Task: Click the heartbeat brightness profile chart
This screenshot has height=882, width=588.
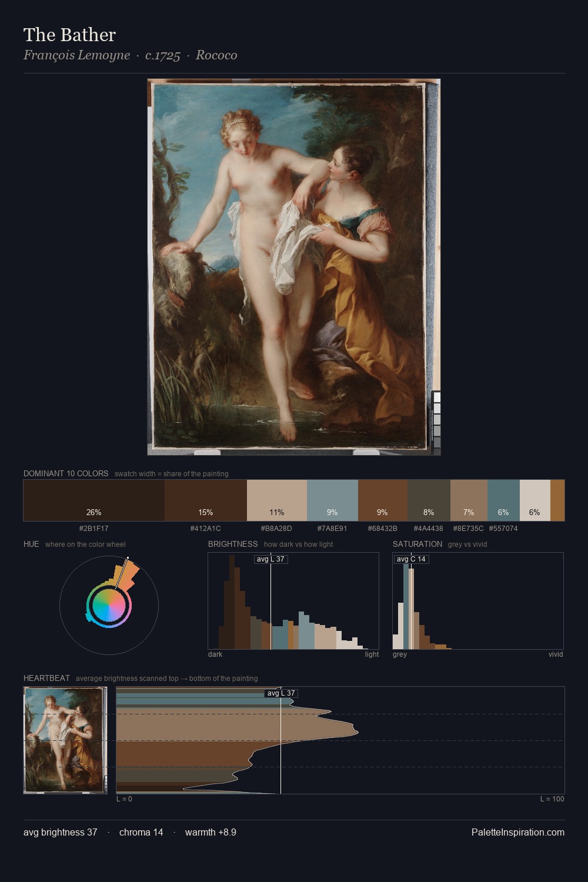Action: pos(340,740)
